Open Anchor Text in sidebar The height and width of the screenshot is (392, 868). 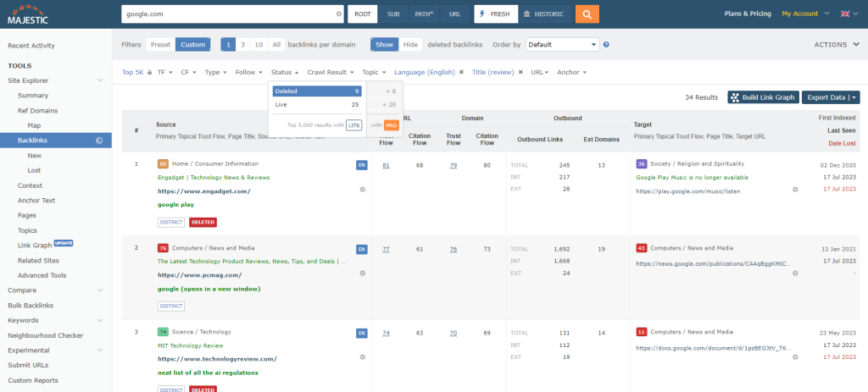[x=36, y=201]
